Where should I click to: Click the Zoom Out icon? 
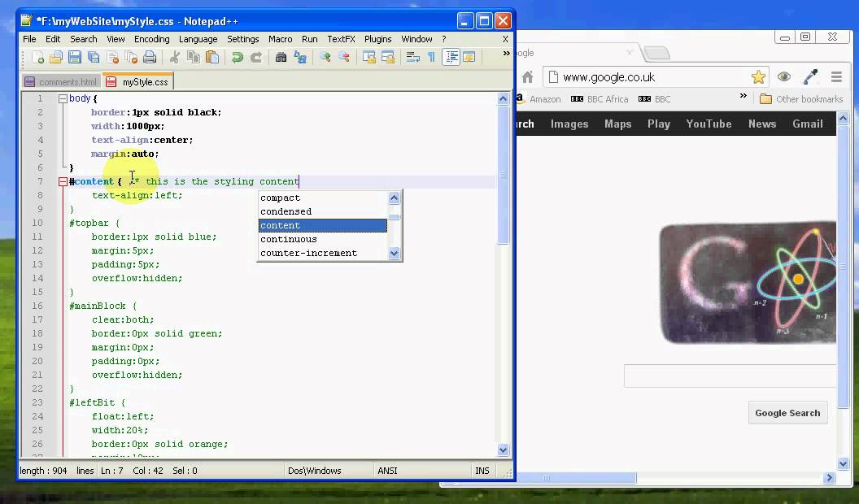coord(343,58)
